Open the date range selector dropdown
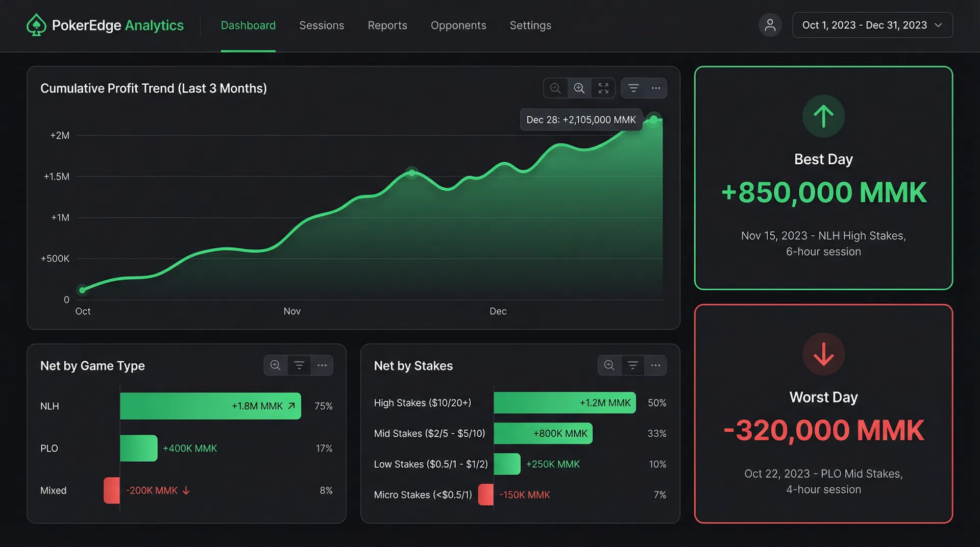 (872, 24)
